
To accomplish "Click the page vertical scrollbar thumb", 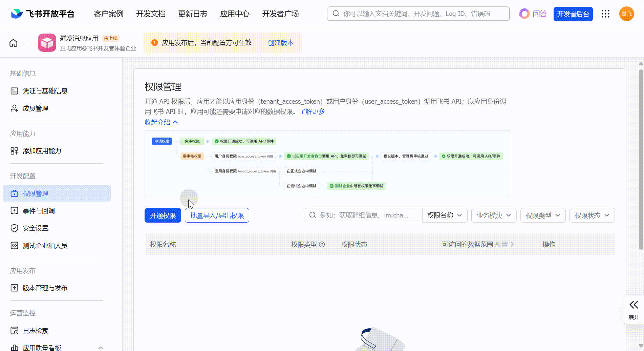I will (641, 159).
